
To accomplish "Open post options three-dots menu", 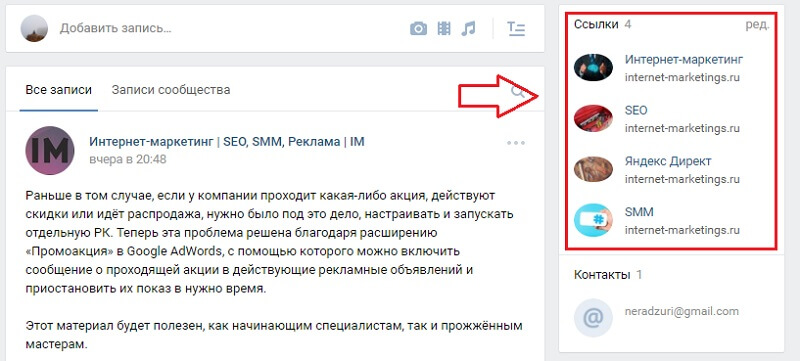I will click(516, 143).
